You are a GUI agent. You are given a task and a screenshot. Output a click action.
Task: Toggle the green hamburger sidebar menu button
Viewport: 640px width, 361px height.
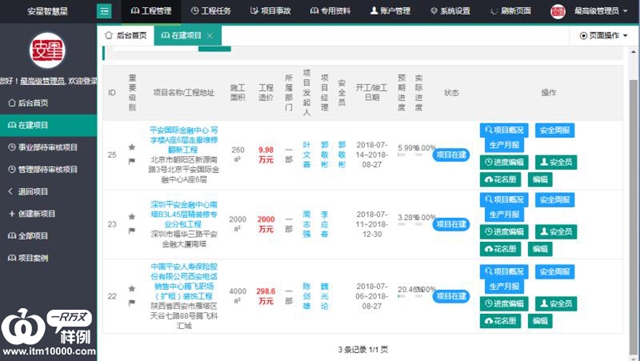(104, 11)
